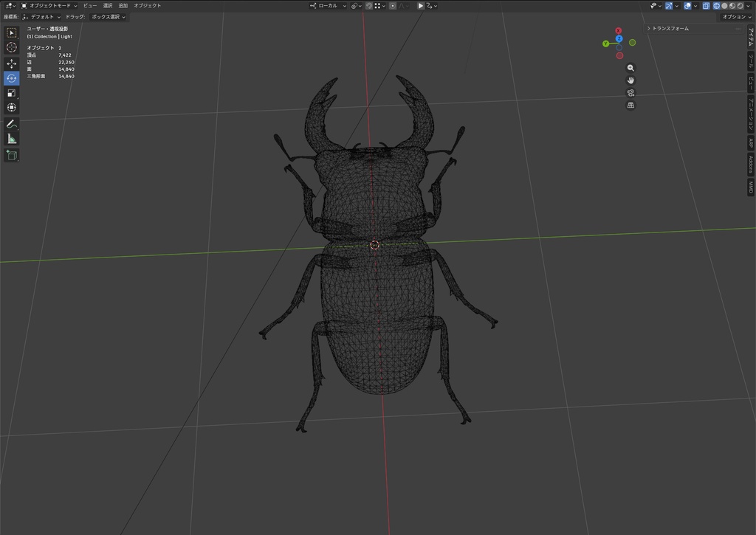This screenshot has width=756, height=535.
Task: Open object visibility filter dropdown
Action: point(656,6)
